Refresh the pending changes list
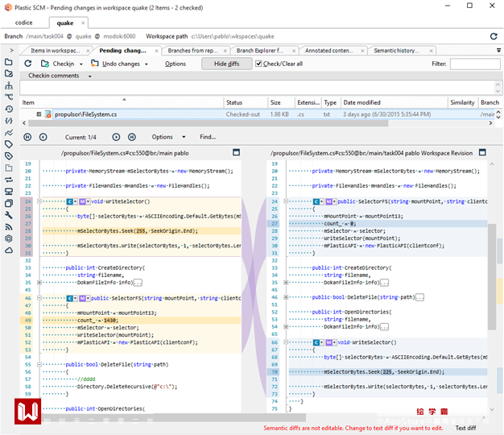The width and height of the screenshot is (504, 435). (x=28, y=64)
